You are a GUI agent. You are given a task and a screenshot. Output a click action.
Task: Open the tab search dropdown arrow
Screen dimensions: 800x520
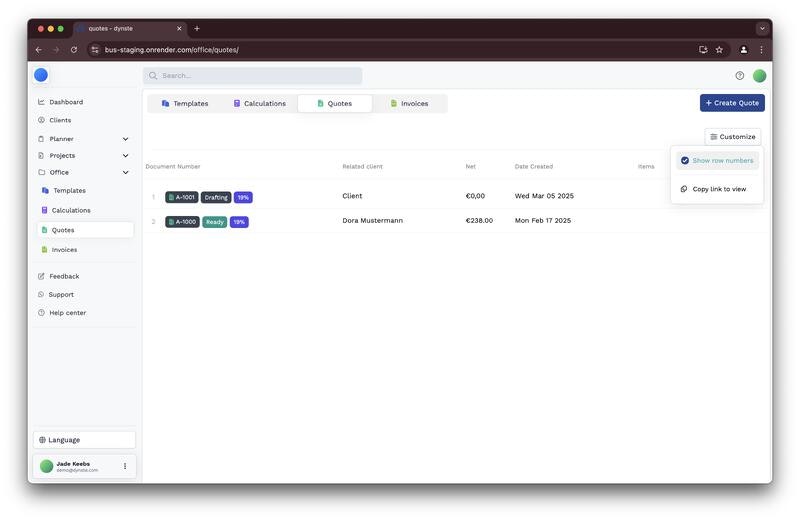tap(762, 29)
